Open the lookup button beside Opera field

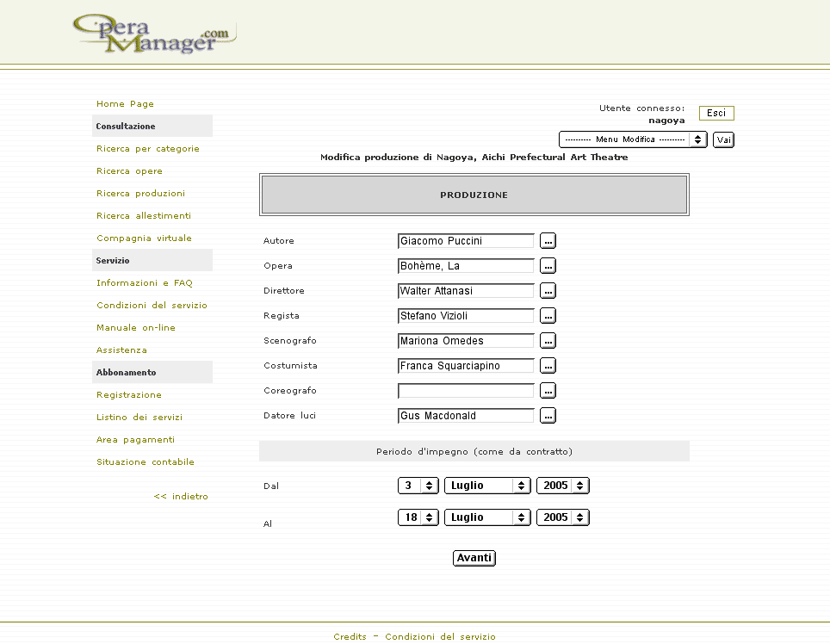pos(548,266)
